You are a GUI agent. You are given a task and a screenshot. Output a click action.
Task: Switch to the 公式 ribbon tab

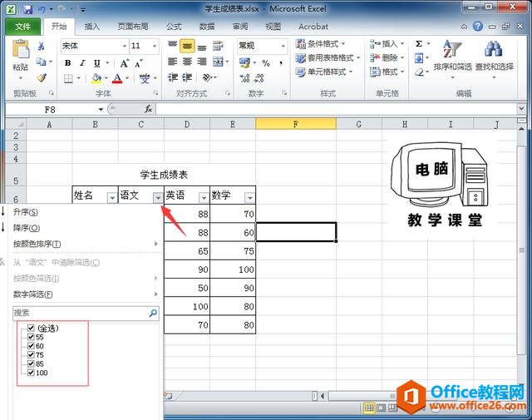point(174,27)
